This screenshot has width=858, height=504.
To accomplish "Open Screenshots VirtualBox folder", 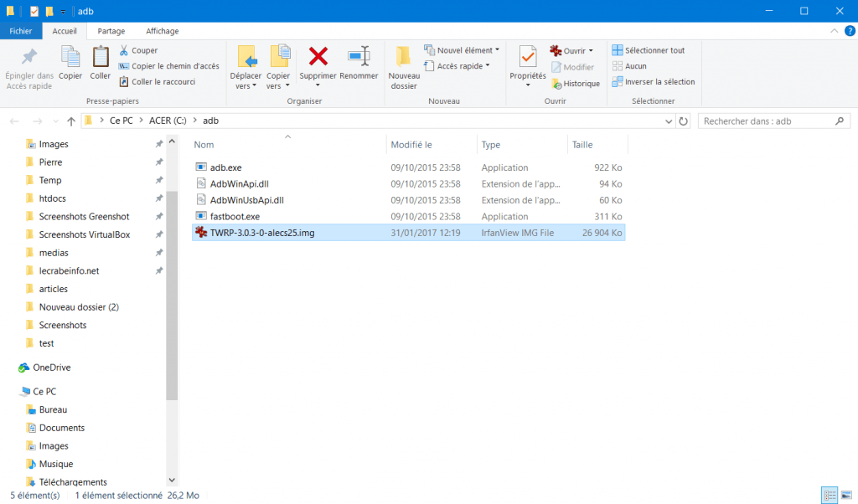I will [x=85, y=234].
